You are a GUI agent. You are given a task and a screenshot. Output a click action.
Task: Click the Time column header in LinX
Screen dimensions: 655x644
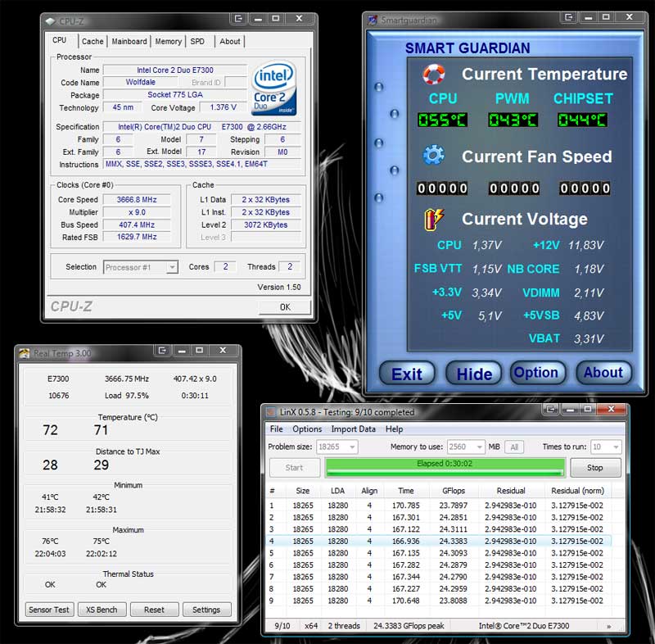point(405,491)
